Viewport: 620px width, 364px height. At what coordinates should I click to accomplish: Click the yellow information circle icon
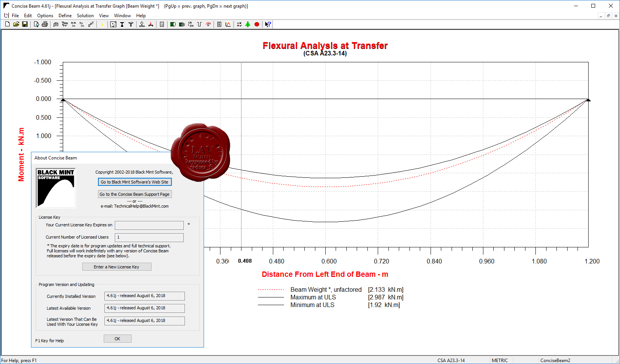tap(102, 24)
